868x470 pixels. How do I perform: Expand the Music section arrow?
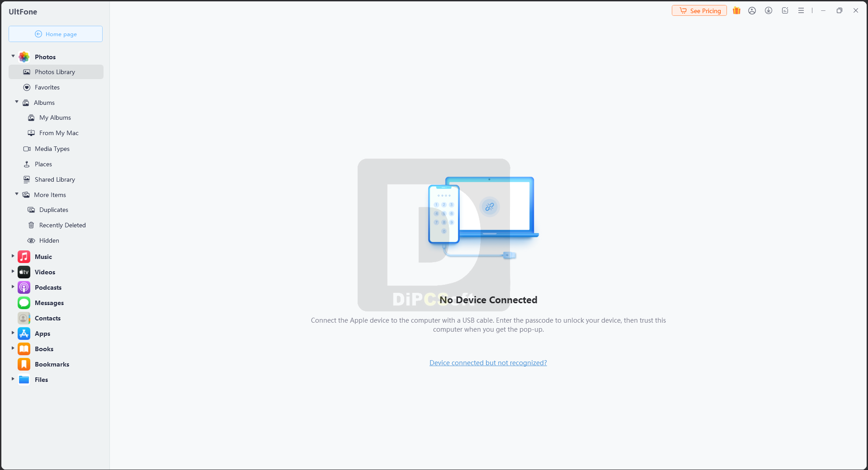(13, 256)
